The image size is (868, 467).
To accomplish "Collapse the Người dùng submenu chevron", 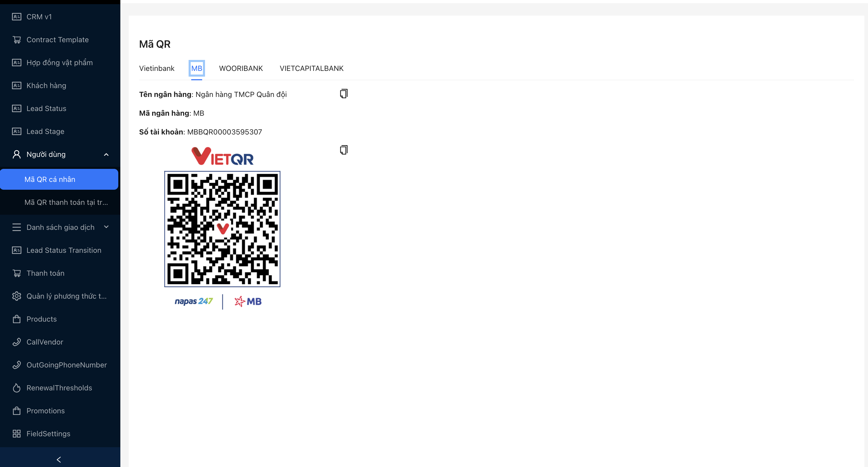I will (x=106, y=155).
